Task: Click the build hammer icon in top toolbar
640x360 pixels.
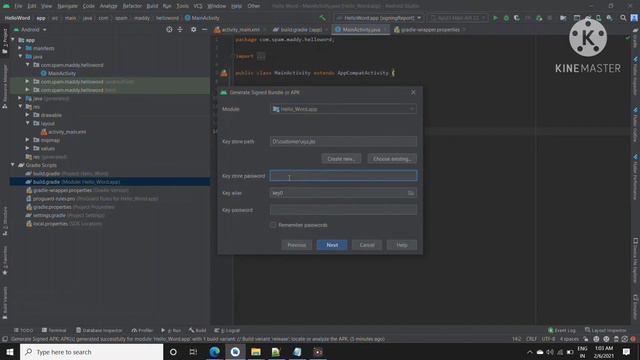Action: point(323,18)
